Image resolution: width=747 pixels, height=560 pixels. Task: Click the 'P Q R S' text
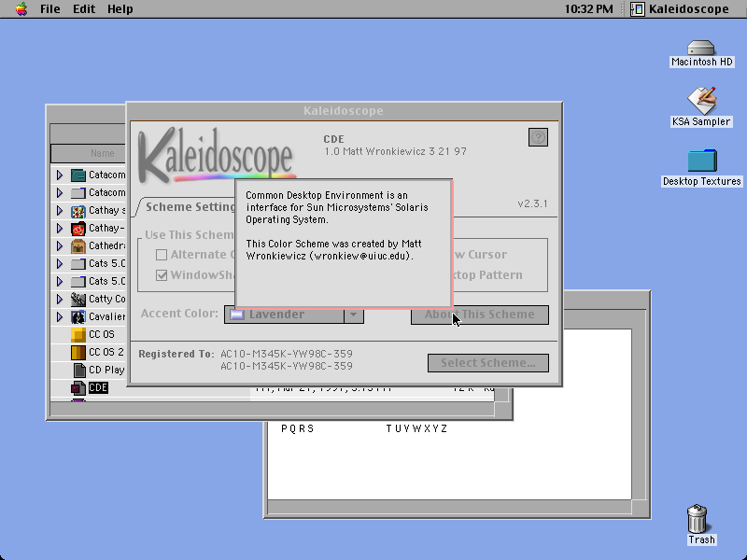coord(297,428)
